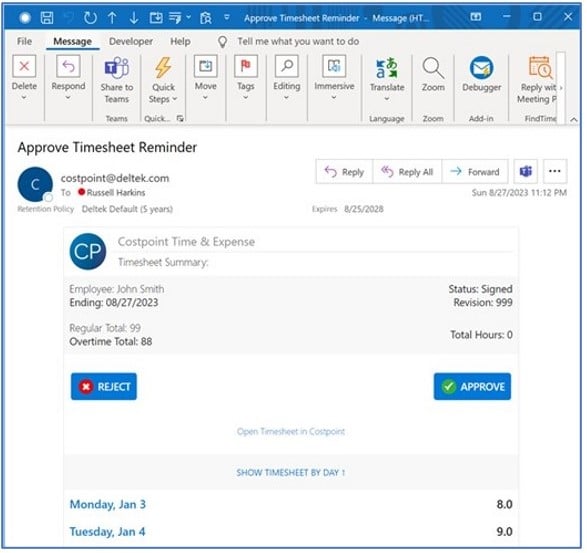Screen dimensions: 587x553
Task: Click the Undo icon in title bar
Action: click(69, 17)
